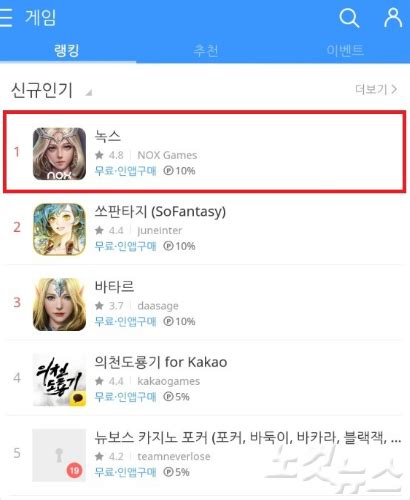Open the hamburger menu icon
410x500 pixels.
click(6, 17)
